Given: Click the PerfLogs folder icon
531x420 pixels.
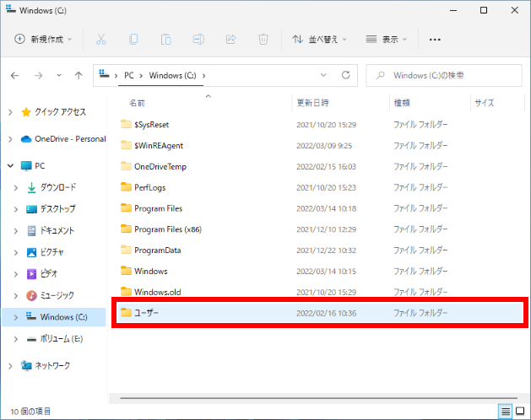Looking at the screenshot, I should (x=126, y=187).
